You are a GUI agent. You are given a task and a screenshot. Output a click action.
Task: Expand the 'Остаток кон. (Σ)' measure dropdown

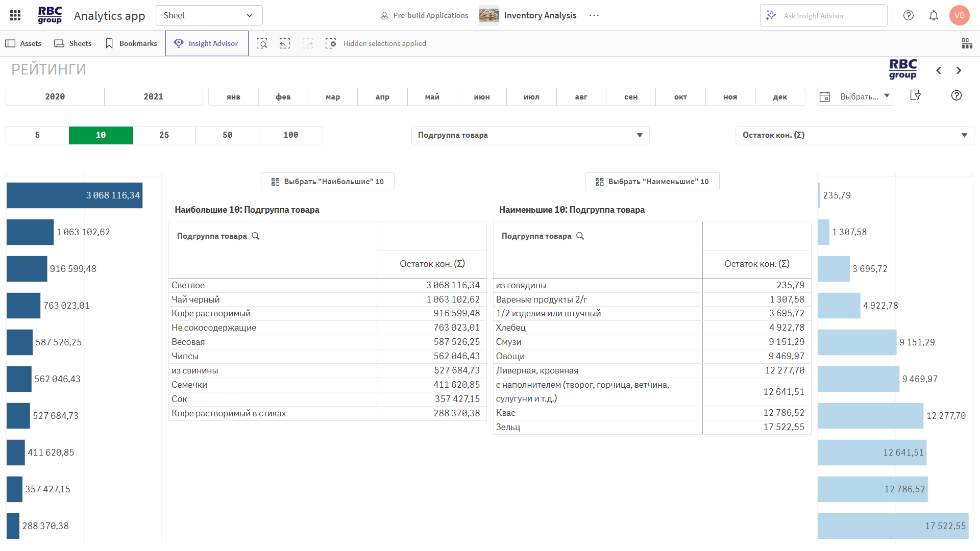tap(854, 135)
